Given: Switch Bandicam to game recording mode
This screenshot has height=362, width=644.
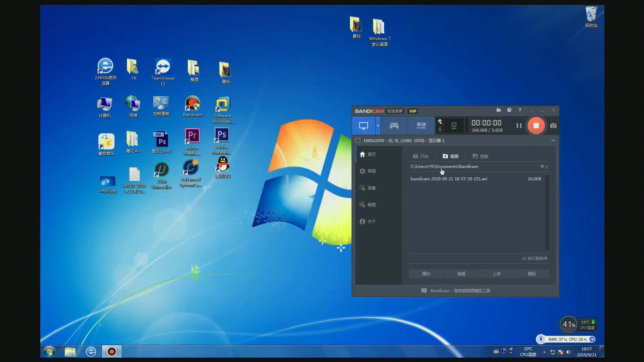Looking at the screenshot, I should pyautogui.click(x=394, y=126).
